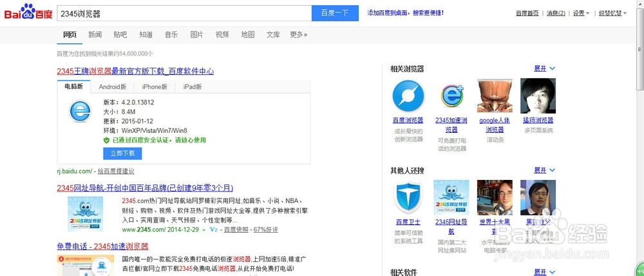644x276 pixels.
Task: Expand the 相关软件 section with 展开
Action: pos(544,272)
